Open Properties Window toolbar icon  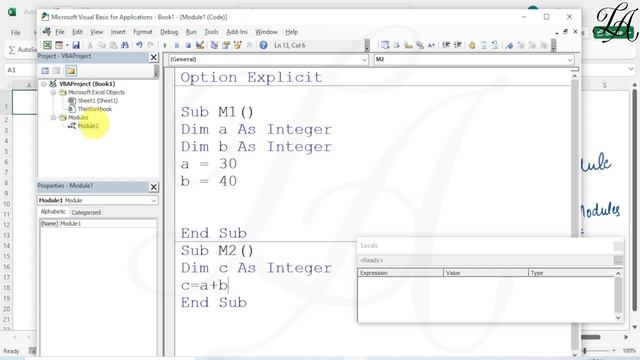(x=226, y=45)
